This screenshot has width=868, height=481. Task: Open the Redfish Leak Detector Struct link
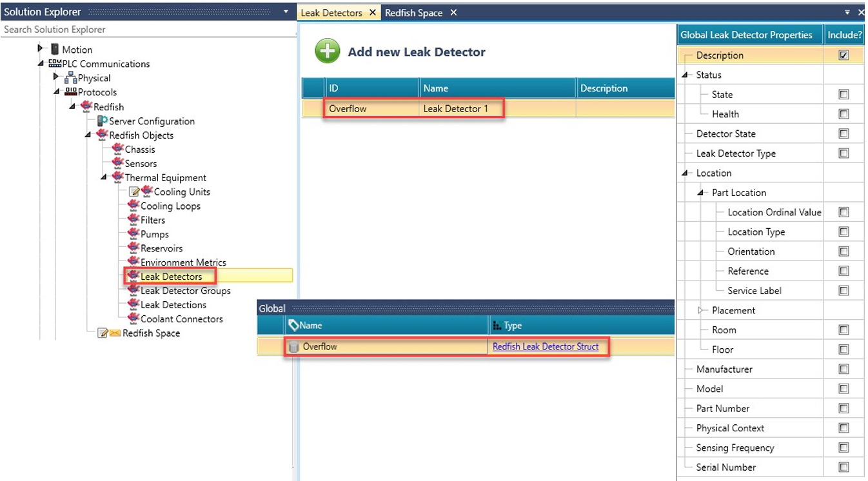(546, 347)
